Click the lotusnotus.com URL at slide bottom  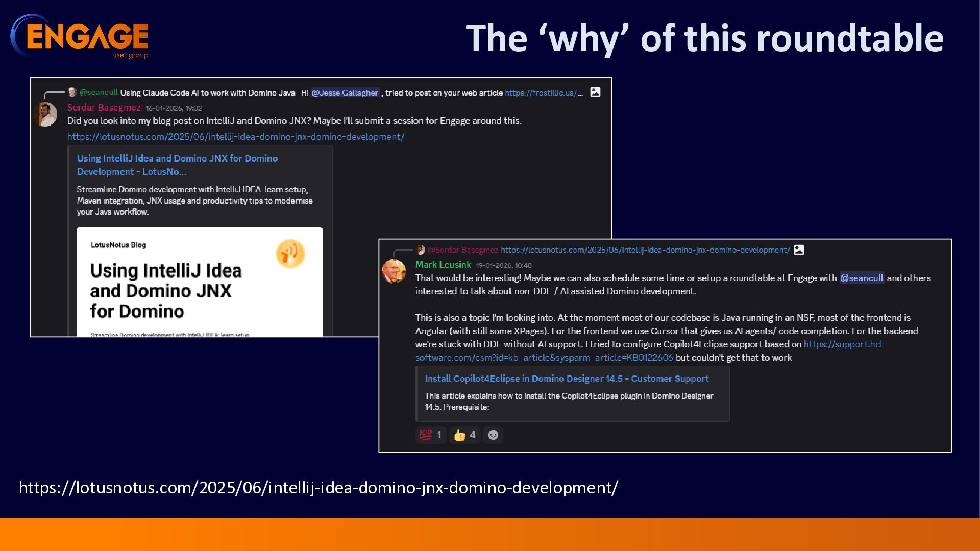318,488
